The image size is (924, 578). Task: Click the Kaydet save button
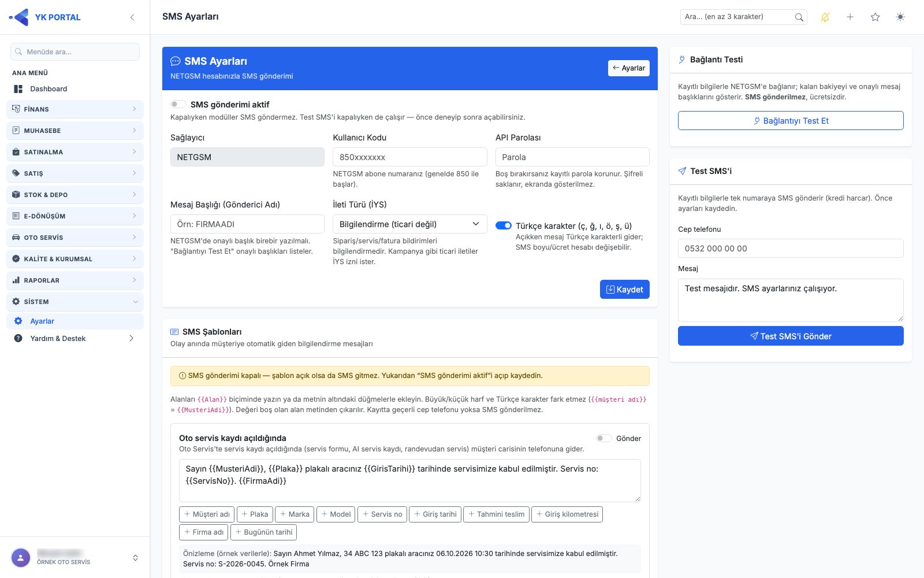[x=625, y=290]
